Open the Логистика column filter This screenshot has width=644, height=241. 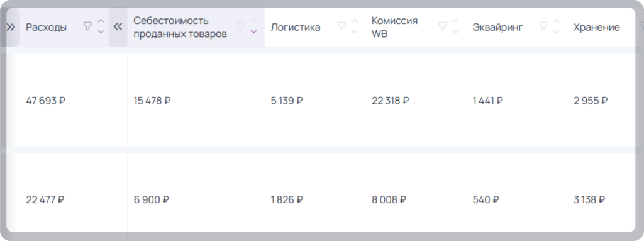341,26
